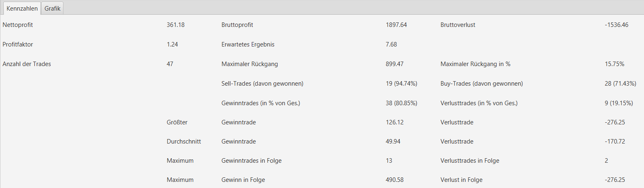Select the Gewinntrades in Folge label
Screen dimensions: 644x188
[x=251, y=161]
